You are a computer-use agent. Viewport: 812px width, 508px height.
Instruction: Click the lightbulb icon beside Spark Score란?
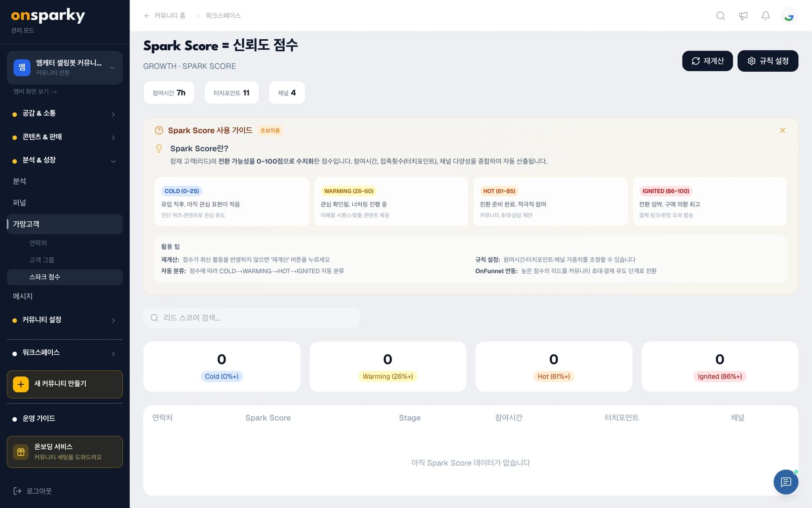pos(159,149)
